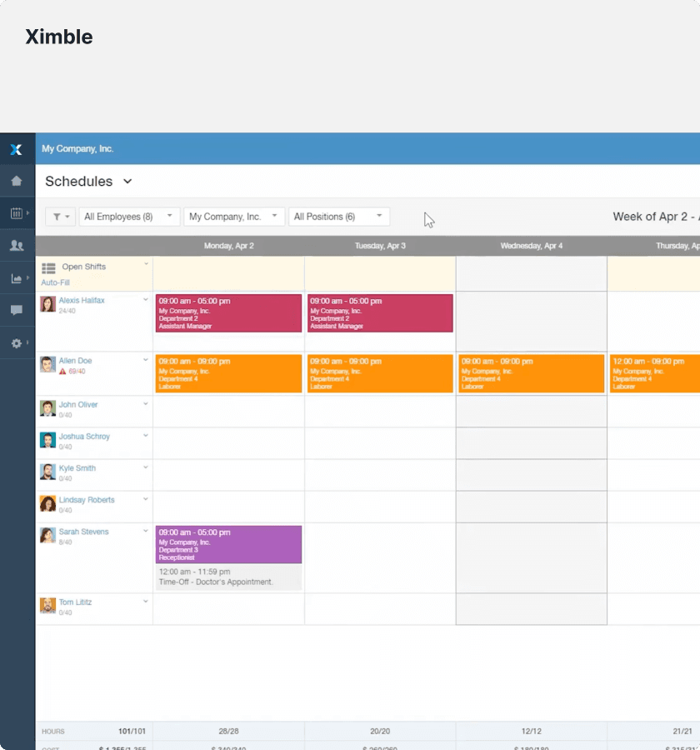This screenshot has height=750, width=700.
Task: Open the Home icon in sidebar
Action: pos(17,181)
